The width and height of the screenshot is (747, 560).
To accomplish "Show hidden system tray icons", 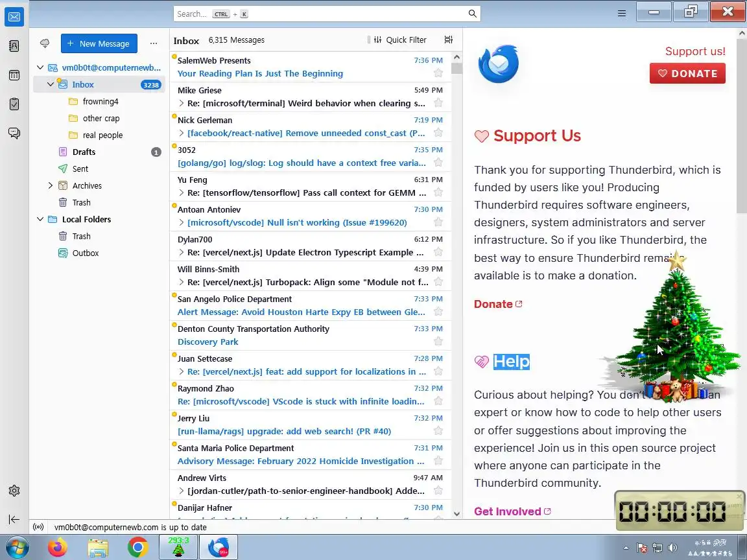I will [626, 548].
